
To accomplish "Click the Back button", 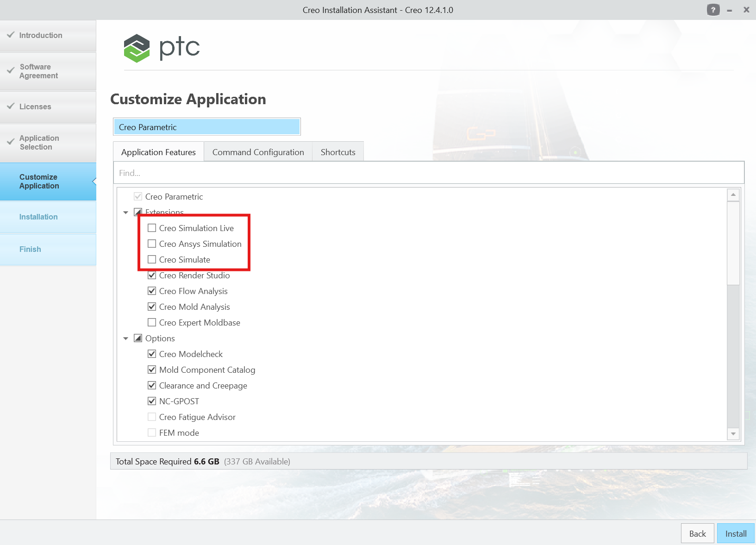I will coord(698,533).
